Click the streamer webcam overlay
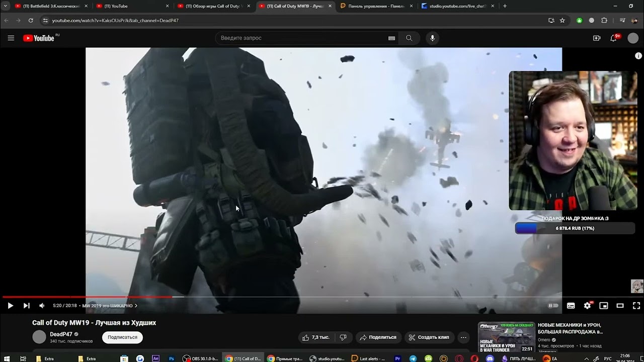The image size is (644, 362). 573,140
